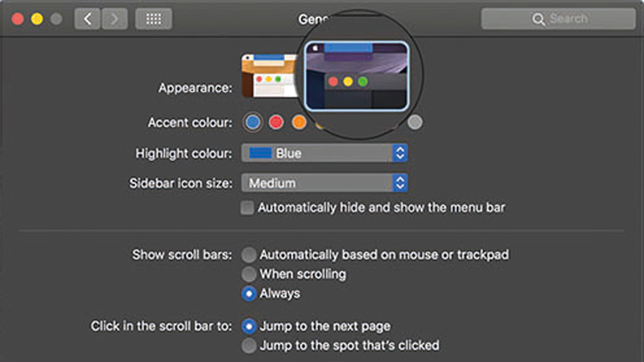
Task: Select Always show scroll bars option
Action: (x=249, y=294)
